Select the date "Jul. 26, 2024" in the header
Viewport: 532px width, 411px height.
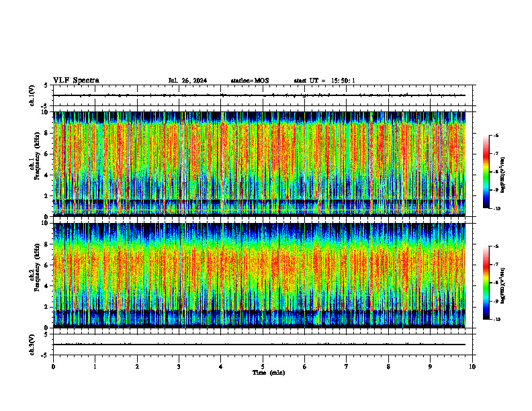[187, 81]
